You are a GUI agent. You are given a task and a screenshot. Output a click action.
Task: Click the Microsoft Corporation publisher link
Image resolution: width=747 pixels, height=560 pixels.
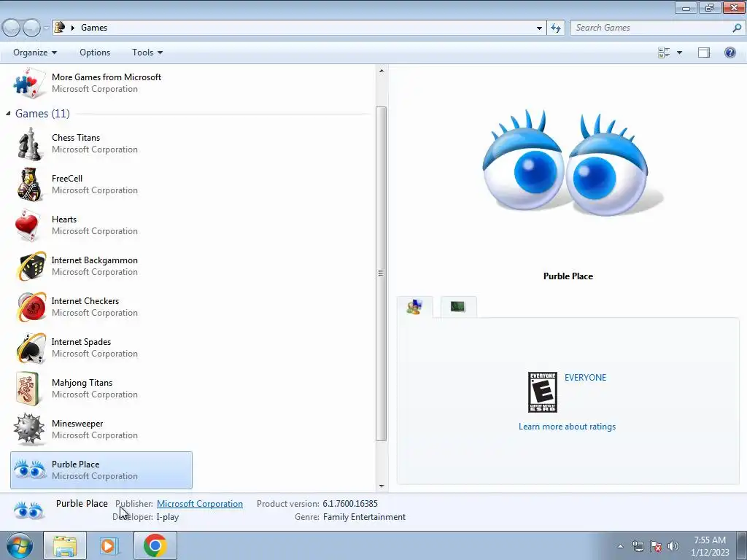pos(200,503)
